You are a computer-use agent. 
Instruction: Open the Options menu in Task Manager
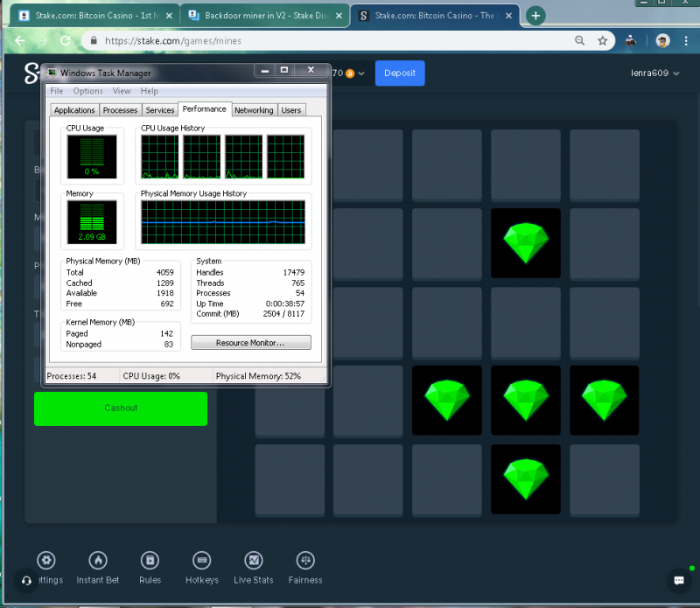pos(88,91)
